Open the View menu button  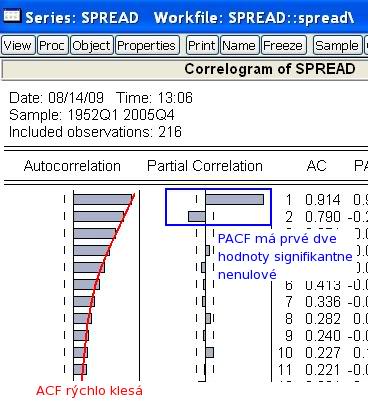tap(18, 45)
